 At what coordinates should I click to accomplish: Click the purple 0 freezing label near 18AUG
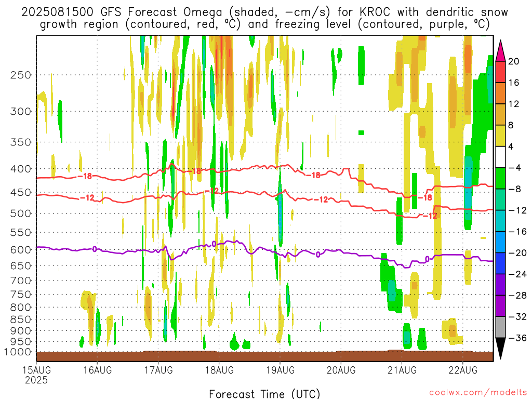pos(214,244)
